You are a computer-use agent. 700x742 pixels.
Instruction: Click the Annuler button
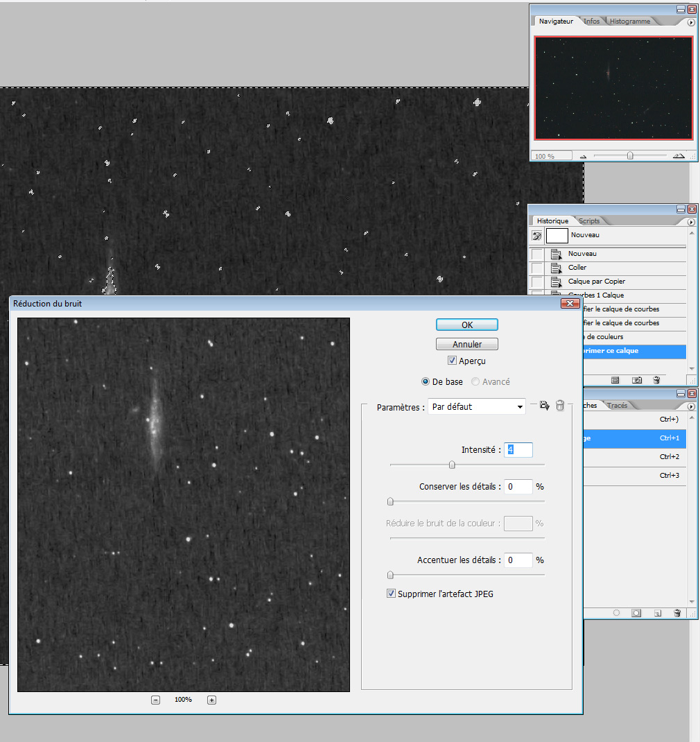(466, 344)
